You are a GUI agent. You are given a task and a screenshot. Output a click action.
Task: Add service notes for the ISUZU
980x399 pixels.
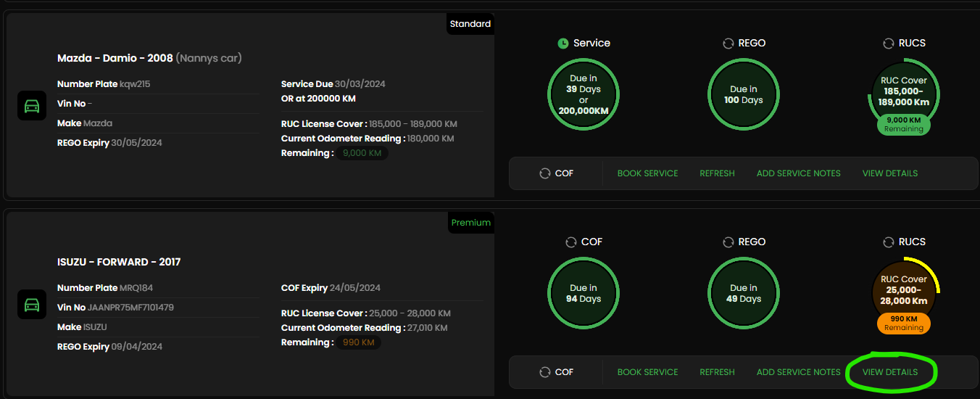[x=799, y=372]
